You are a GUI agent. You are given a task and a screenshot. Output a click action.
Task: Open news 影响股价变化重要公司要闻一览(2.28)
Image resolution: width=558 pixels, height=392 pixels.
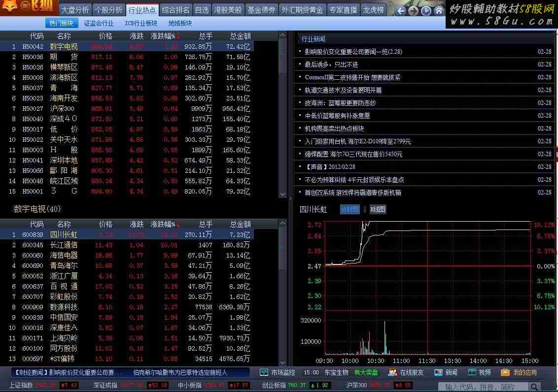coord(353,52)
